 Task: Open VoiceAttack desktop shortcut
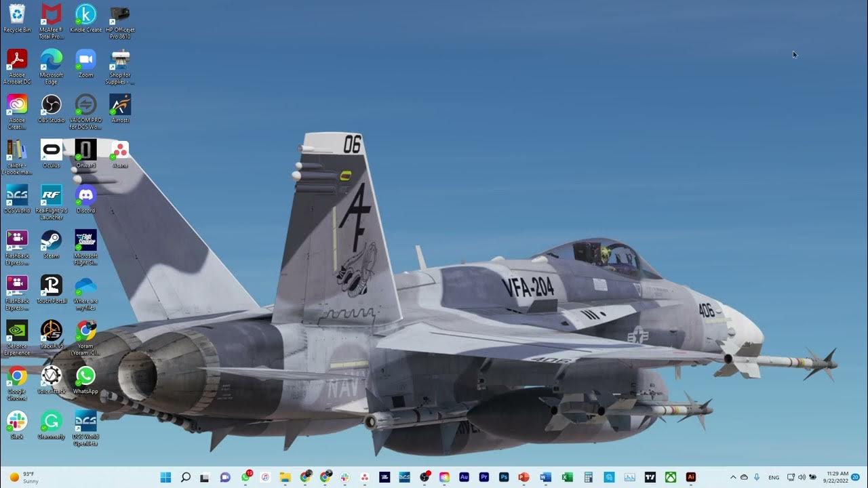coord(51,380)
